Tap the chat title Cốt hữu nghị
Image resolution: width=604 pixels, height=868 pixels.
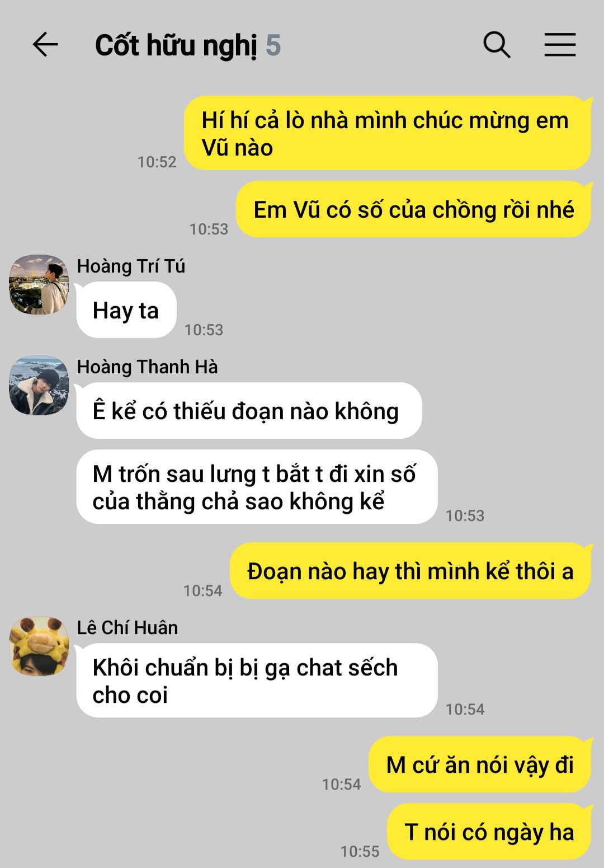point(176,46)
